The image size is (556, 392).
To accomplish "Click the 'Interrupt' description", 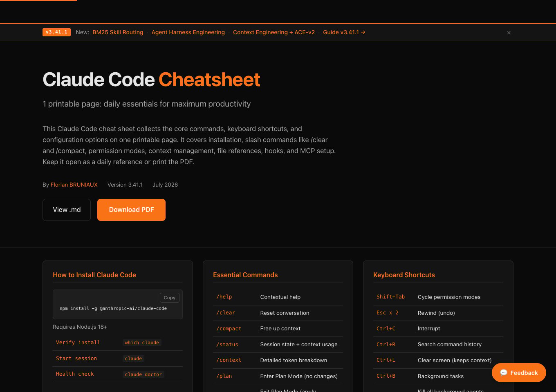I will [429, 328].
